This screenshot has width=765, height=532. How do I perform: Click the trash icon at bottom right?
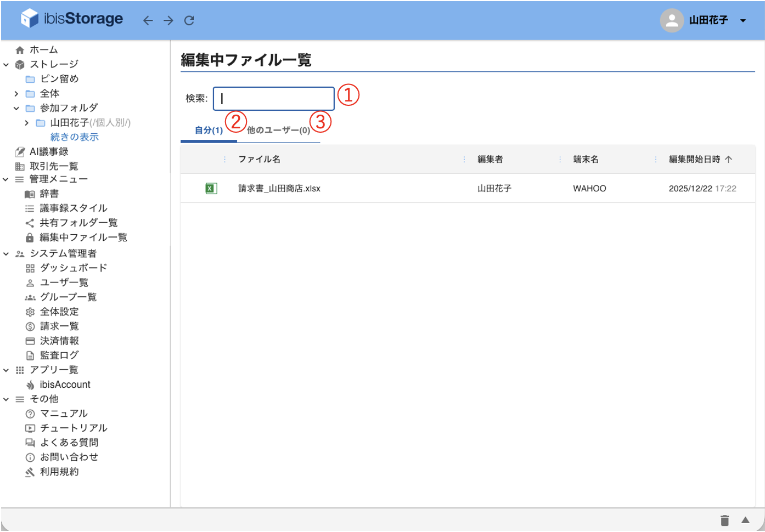coord(725,520)
